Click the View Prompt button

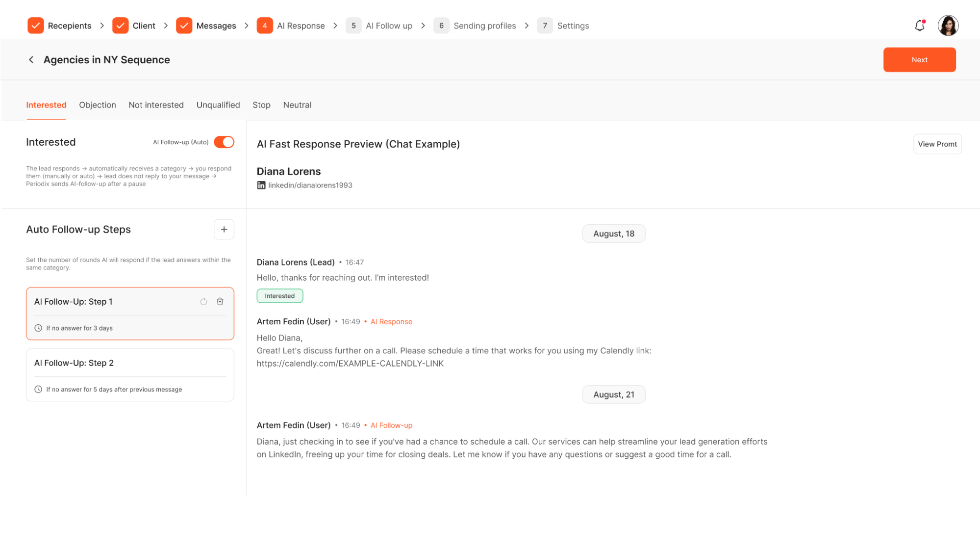938,144
